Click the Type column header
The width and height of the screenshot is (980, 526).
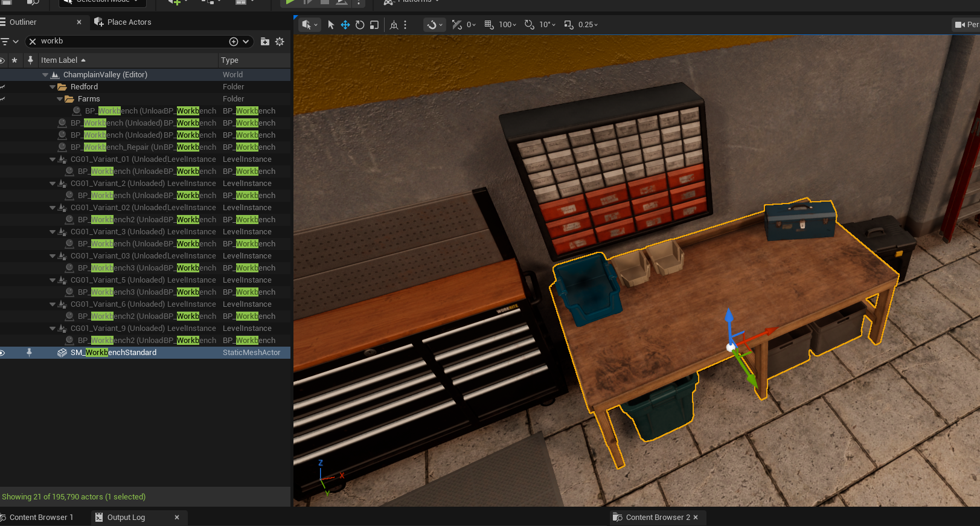[229, 60]
